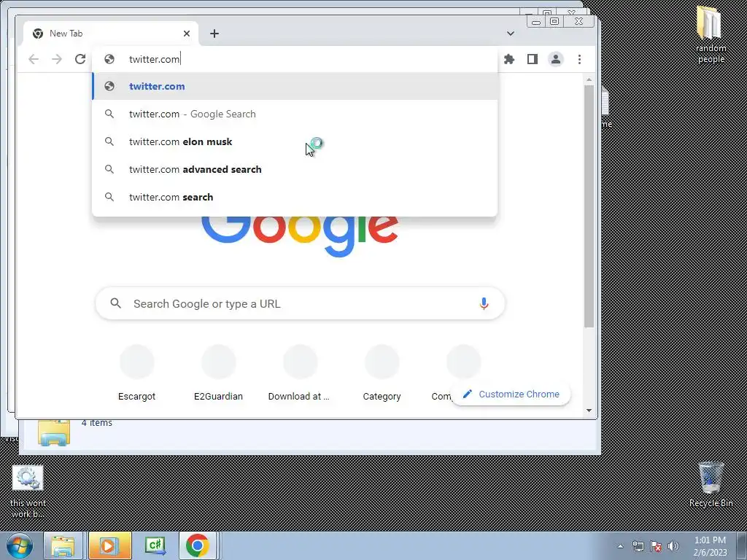The width and height of the screenshot is (747, 560).
Task: Open the Escargot shortcut
Action: 136,374
